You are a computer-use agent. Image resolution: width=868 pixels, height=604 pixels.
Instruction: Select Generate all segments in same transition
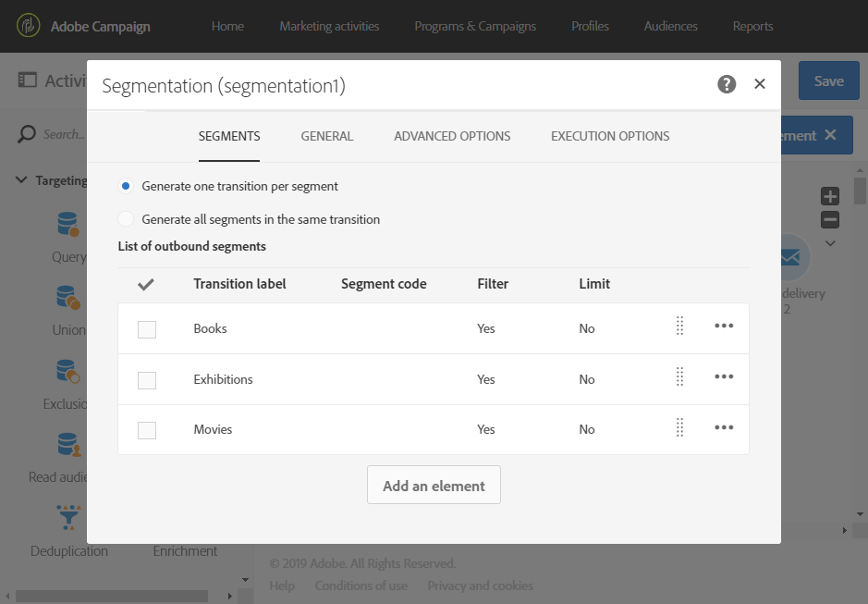coord(126,219)
